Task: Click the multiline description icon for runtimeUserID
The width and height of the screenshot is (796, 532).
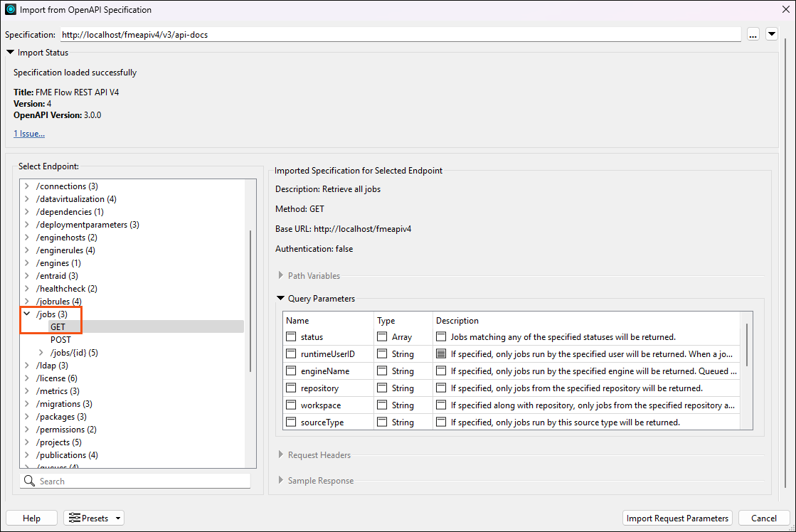Action: tap(440, 353)
